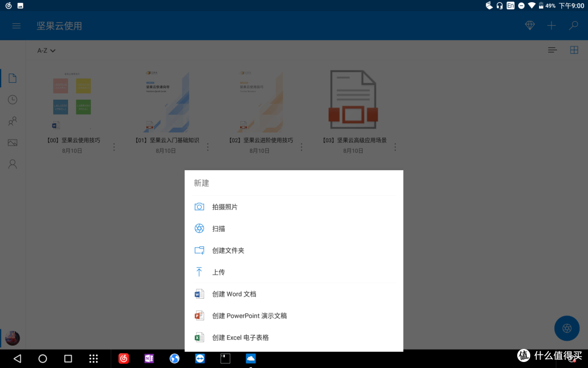The height and width of the screenshot is (368, 588).
Task: Open the 【02】坚果云进阶使用技巧 thumbnail
Action: pos(260,101)
